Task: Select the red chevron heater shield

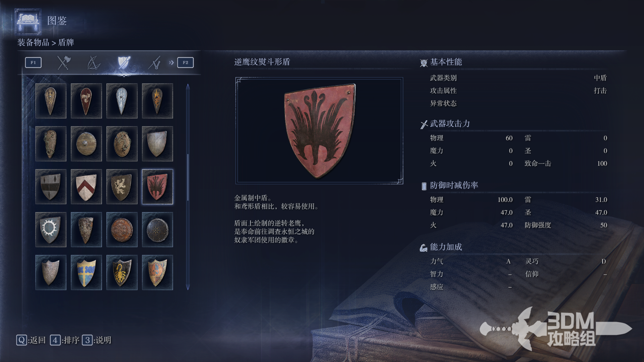Action: [86, 187]
